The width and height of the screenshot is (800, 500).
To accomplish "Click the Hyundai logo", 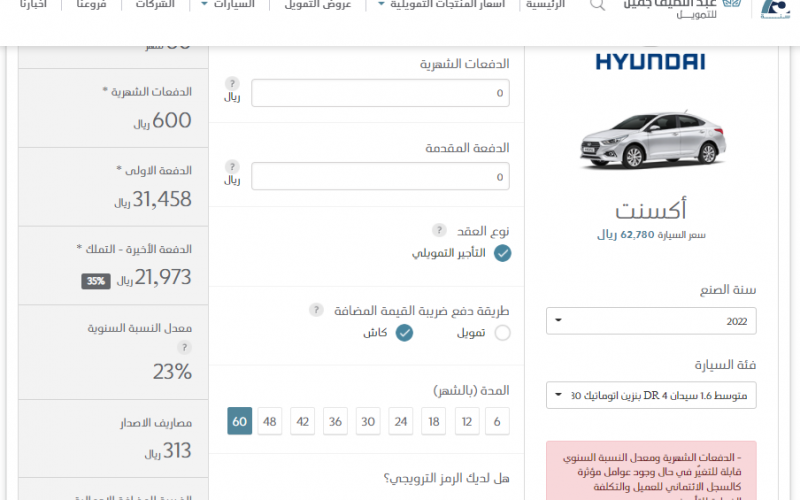I will 651,61.
